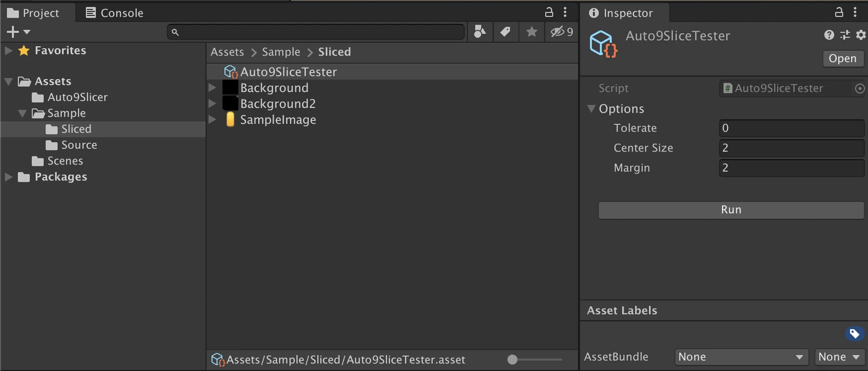Click Script field object picker circle
This screenshot has height=371, width=868.
click(x=860, y=89)
